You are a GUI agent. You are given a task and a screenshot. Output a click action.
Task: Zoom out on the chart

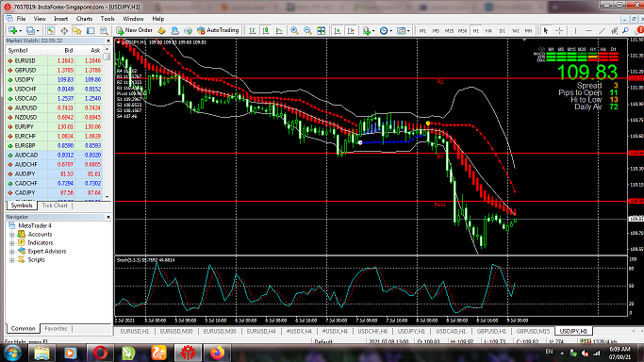(x=307, y=31)
